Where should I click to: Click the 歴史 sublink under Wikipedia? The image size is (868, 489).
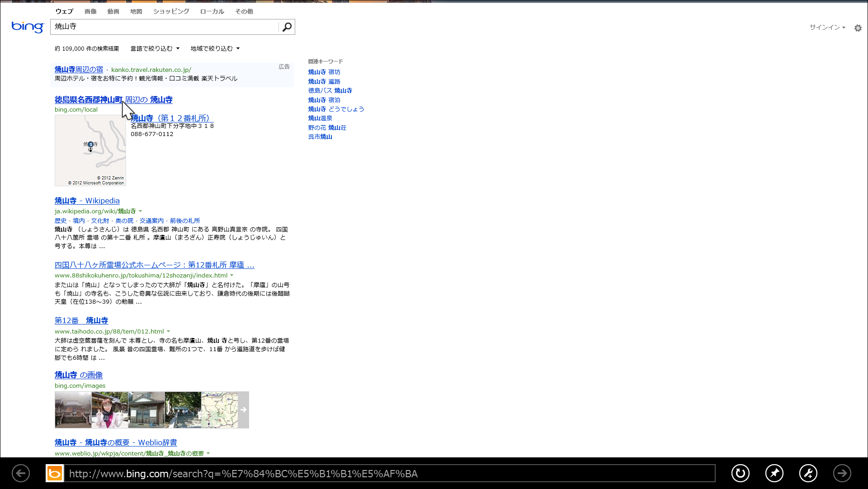coord(61,221)
